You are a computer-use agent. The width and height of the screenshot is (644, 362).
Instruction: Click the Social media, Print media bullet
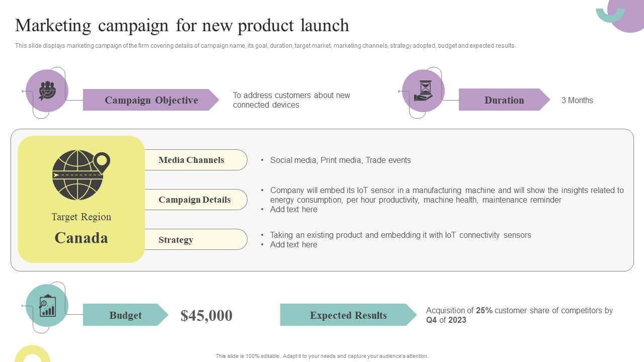pyautogui.click(x=340, y=160)
